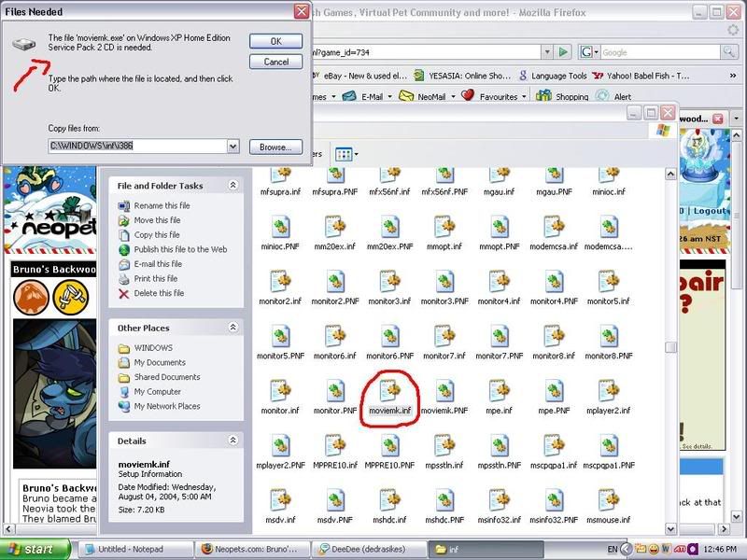Select the modemcsa.inf file icon
Viewport: 747px width, 560px height.
(x=554, y=227)
